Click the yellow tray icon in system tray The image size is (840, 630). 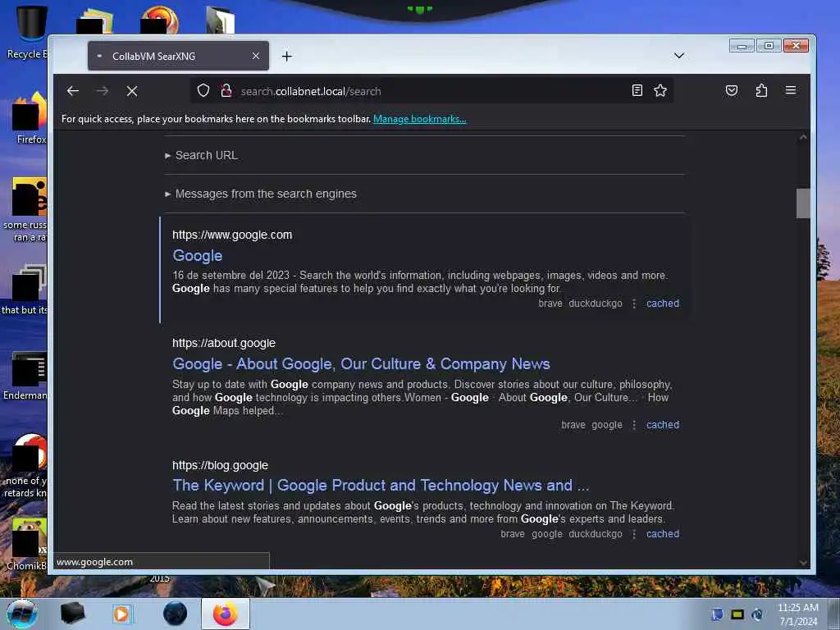point(737,614)
